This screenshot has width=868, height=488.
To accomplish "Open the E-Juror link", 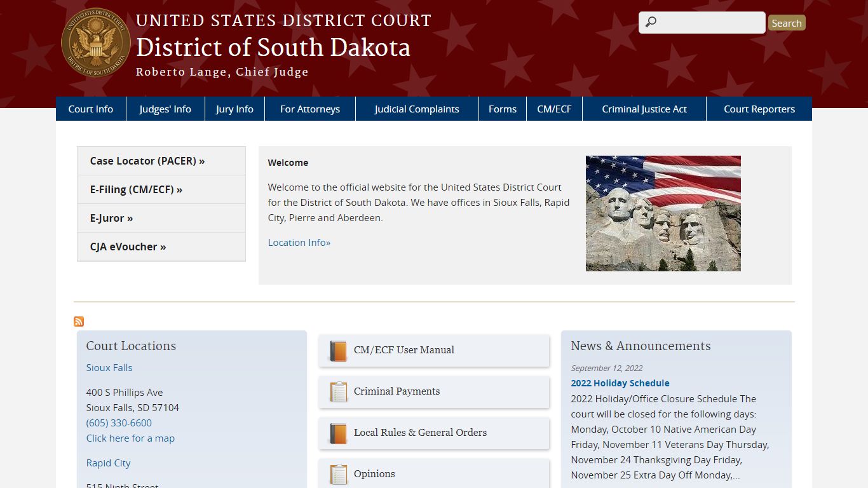I will coord(161,218).
